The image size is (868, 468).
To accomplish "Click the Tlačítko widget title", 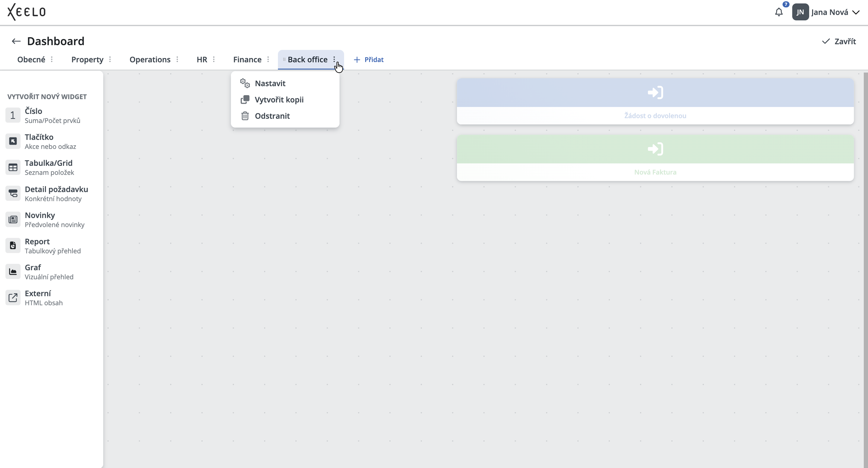I will coord(39,137).
